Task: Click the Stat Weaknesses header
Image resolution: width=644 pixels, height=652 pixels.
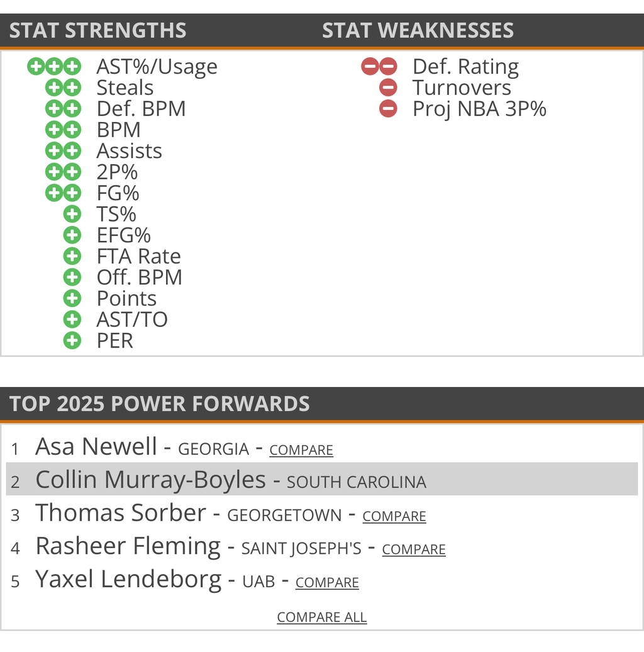Action: (x=418, y=30)
